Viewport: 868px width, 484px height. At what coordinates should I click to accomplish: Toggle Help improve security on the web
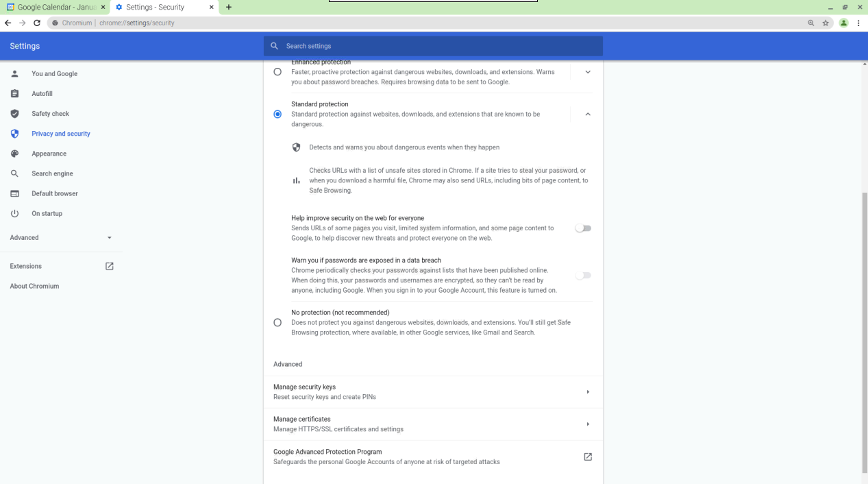(583, 228)
